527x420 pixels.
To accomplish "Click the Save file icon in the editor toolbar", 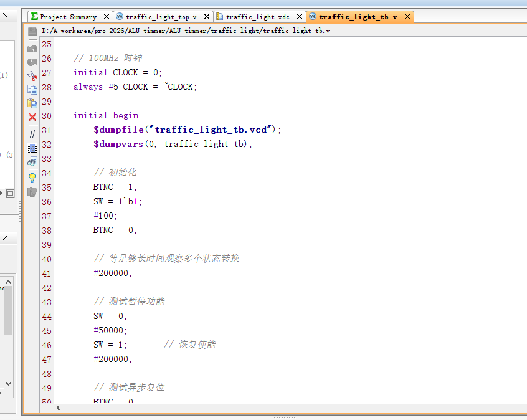I will tap(32, 32).
